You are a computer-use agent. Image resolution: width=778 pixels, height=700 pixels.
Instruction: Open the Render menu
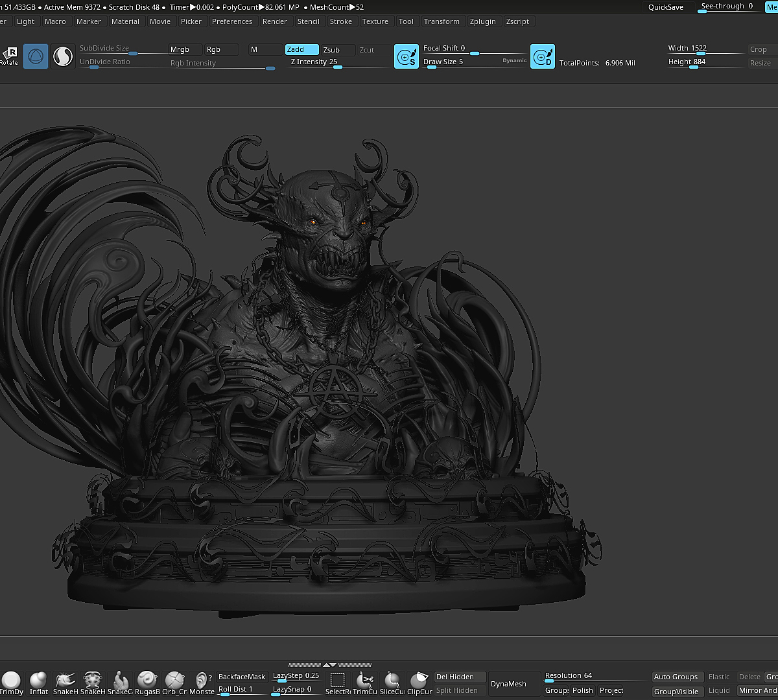click(x=275, y=21)
